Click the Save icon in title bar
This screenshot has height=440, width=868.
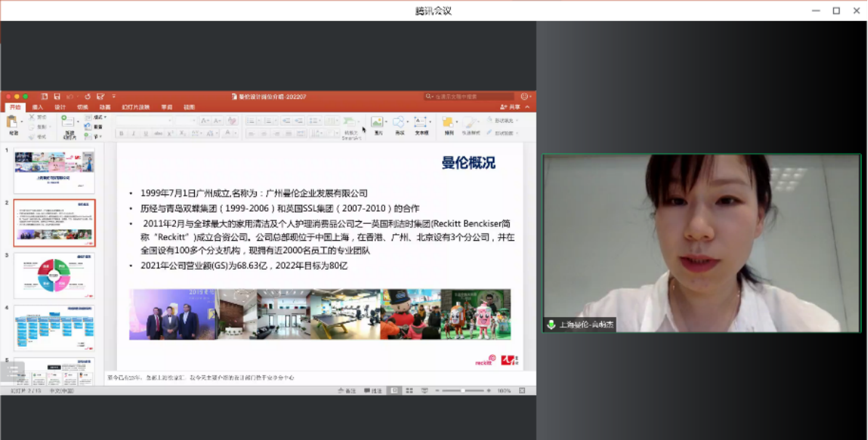57,96
